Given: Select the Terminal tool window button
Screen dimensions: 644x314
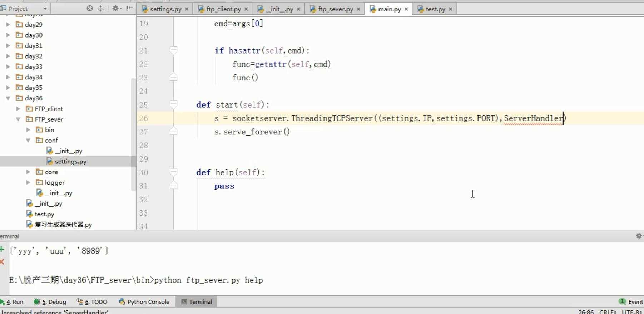Looking at the screenshot, I should [197, 302].
